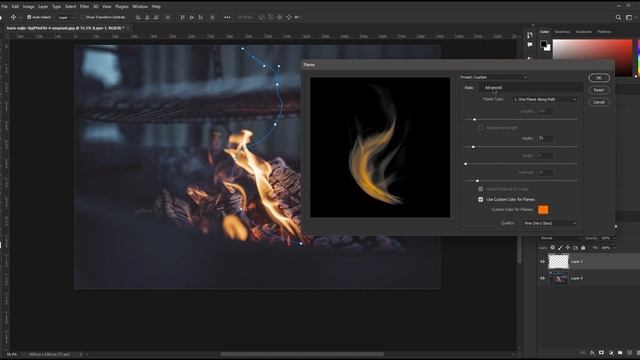This screenshot has width=640, height=360.
Task: Click the lock position icon in Layers panel
Action: 568,248
